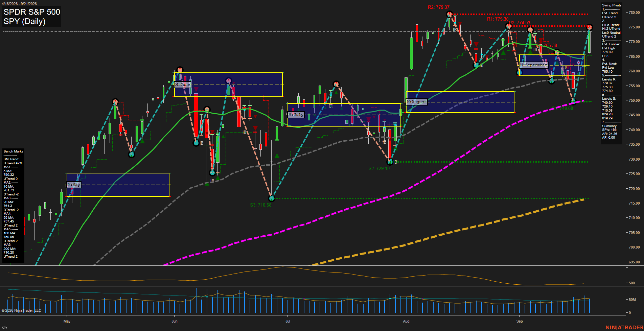Click the Bench Marks panel heading
Screen dimensions: 644x331
[x=14, y=151]
